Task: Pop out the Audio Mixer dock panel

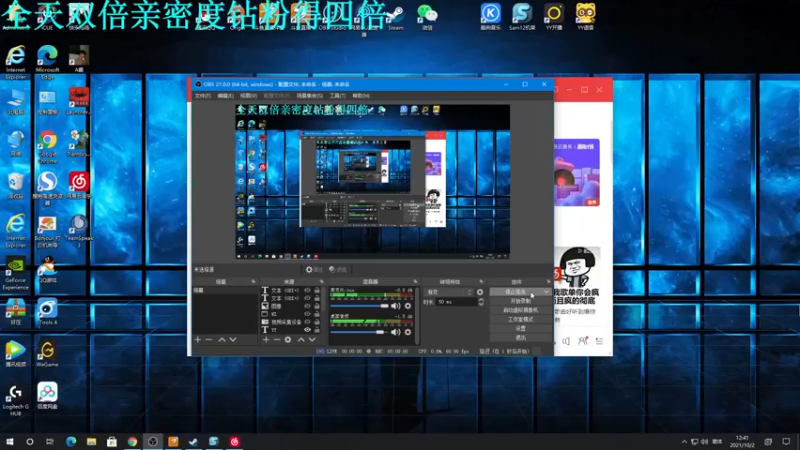Action: [x=415, y=282]
